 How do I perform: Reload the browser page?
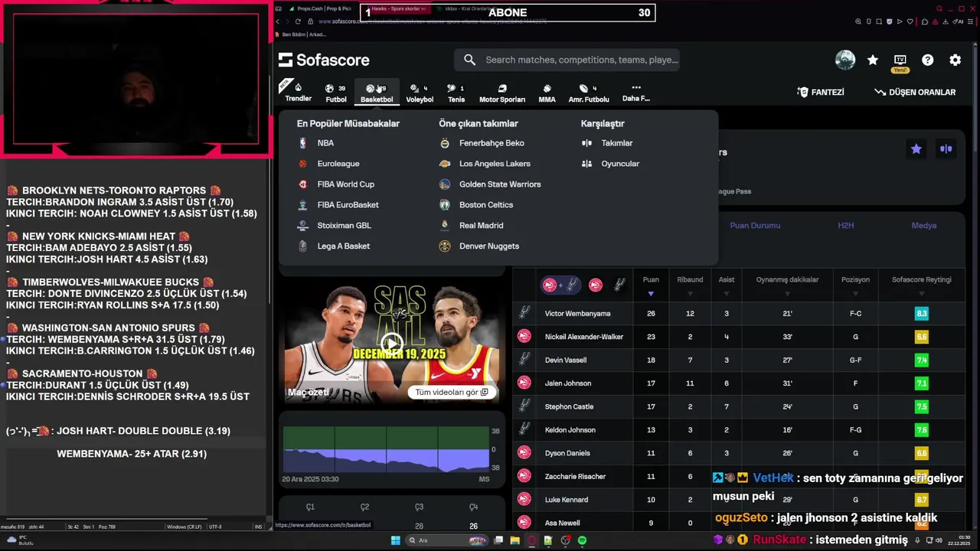(x=298, y=21)
